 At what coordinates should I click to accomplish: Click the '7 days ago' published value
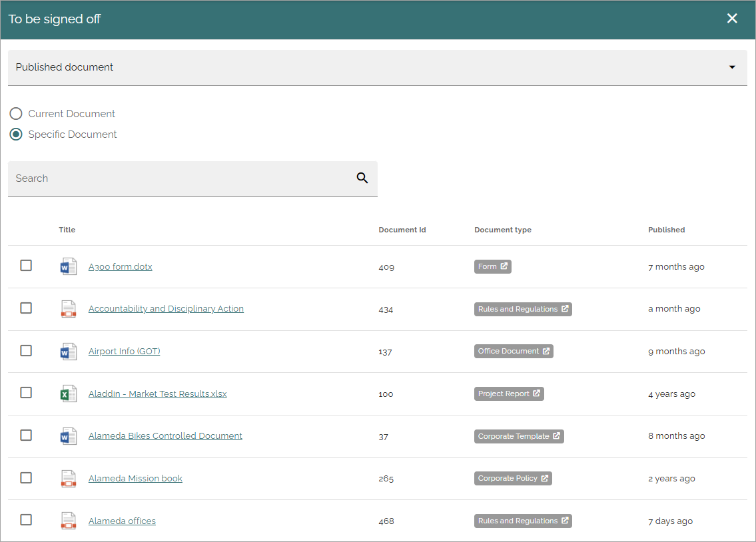[670, 521]
